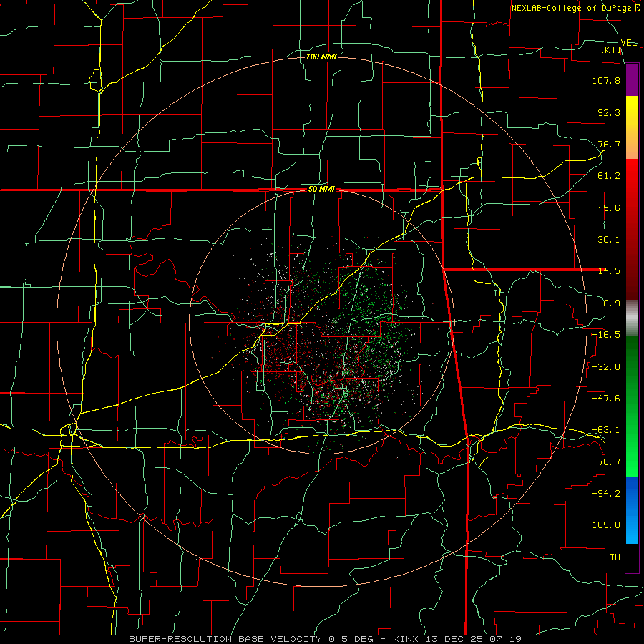Click the [KT] units label
Image resolution: width=644 pixels, height=644 pixels.
pyautogui.click(x=611, y=49)
